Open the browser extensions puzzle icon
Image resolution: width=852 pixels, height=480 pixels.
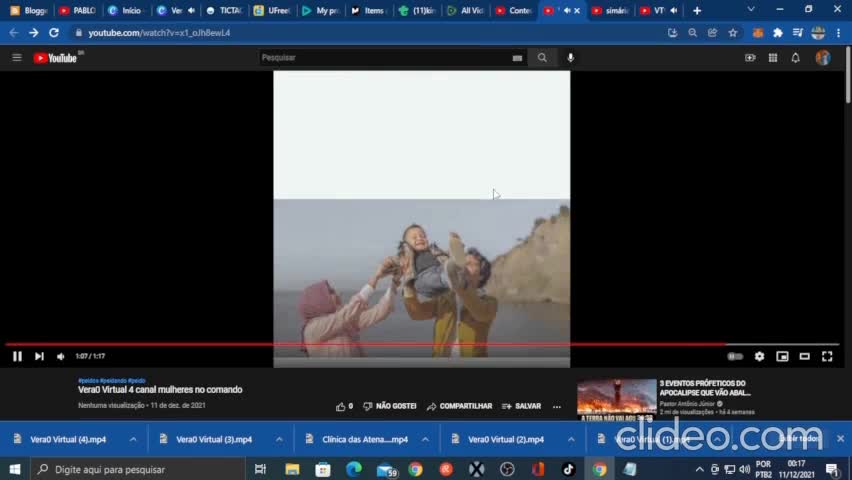(778, 33)
